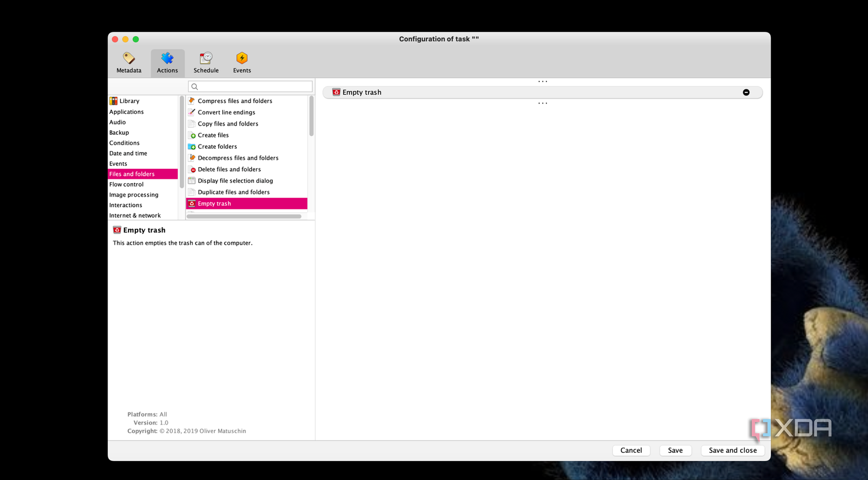The height and width of the screenshot is (480, 868).
Task: Select Create folders text
Action: (x=218, y=146)
